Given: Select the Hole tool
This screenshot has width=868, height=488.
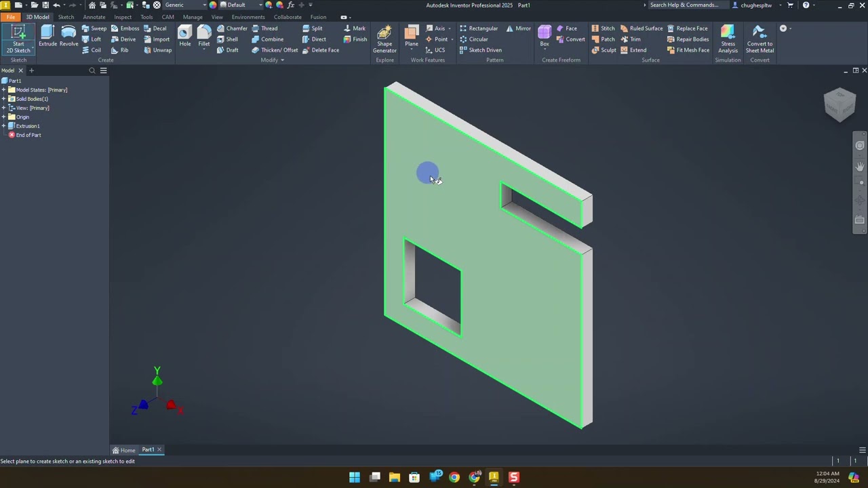Looking at the screenshot, I should pos(184,37).
